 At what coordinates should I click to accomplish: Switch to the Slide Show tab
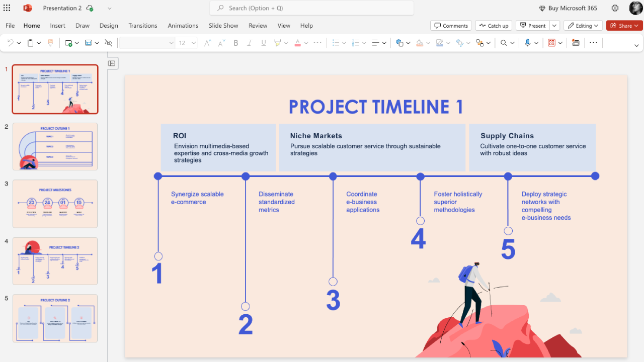click(223, 26)
